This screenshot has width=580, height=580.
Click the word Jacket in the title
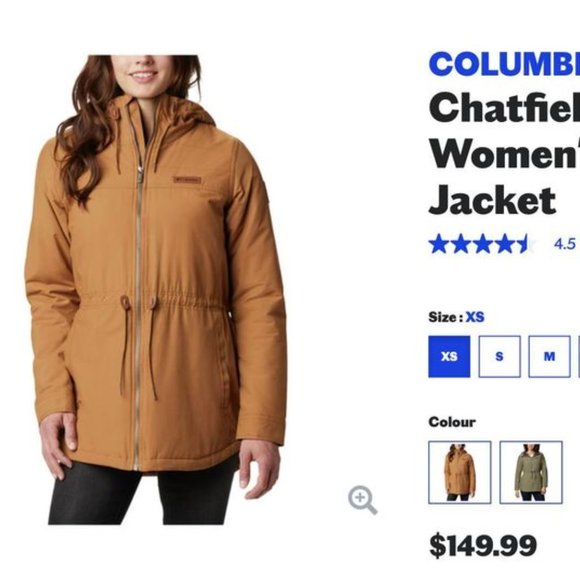[492, 200]
